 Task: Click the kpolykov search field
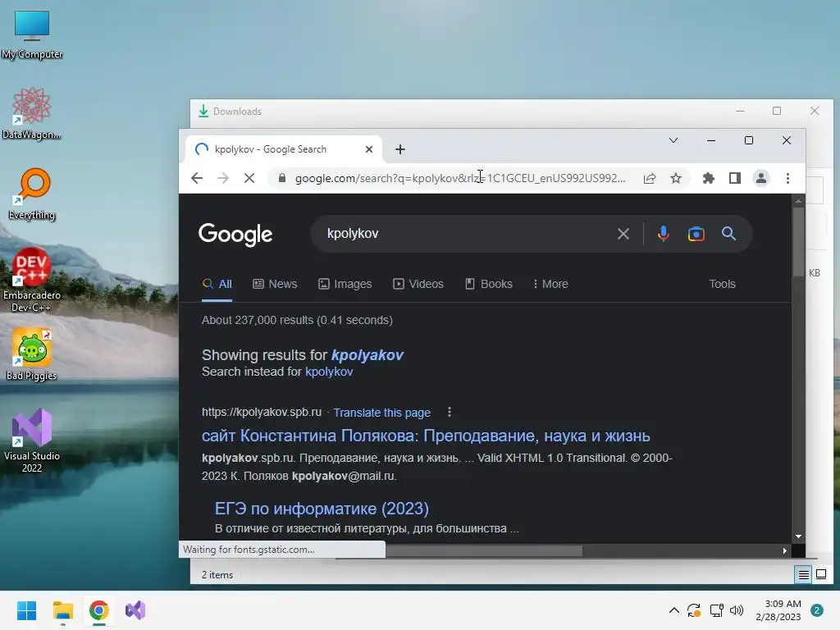pos(466,234)
